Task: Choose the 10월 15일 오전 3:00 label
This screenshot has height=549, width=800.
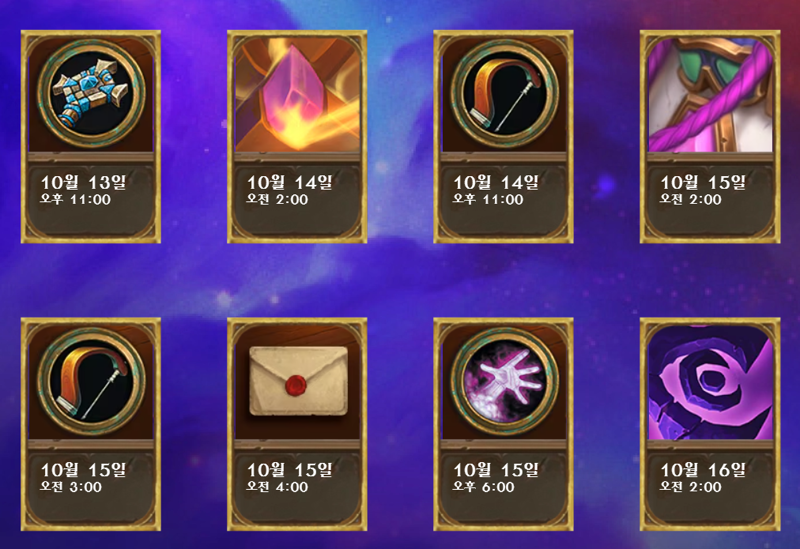Action: pyautogui.click(x=83, y=478)
